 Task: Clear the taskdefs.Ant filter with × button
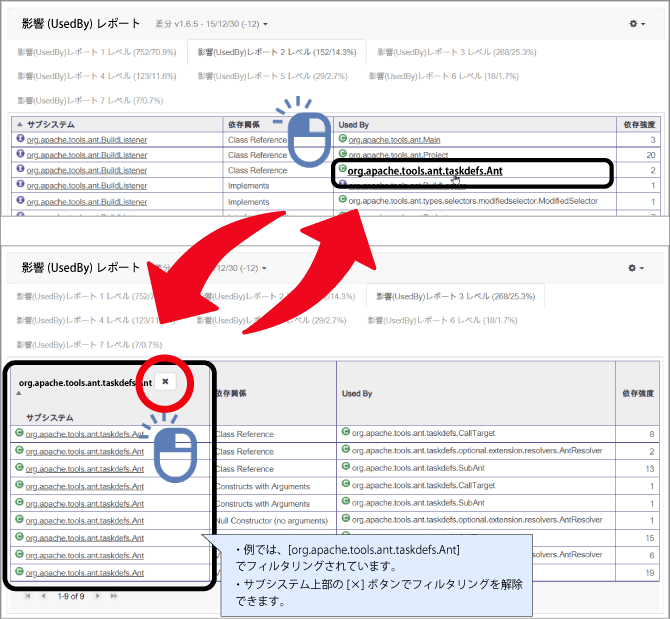click(165, 381)
